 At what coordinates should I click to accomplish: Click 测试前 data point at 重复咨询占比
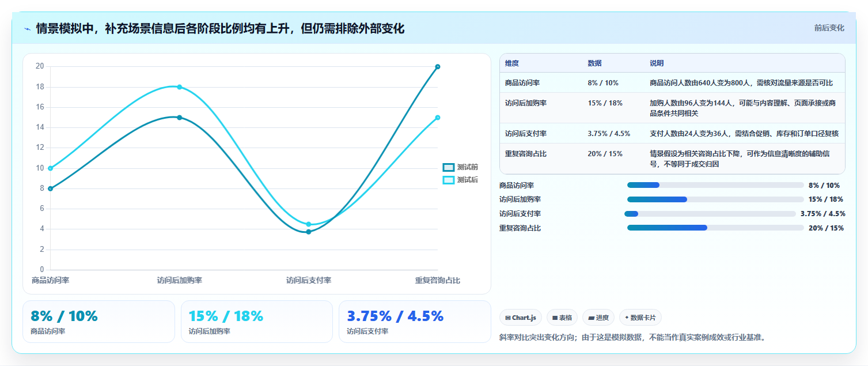(438, 67)
